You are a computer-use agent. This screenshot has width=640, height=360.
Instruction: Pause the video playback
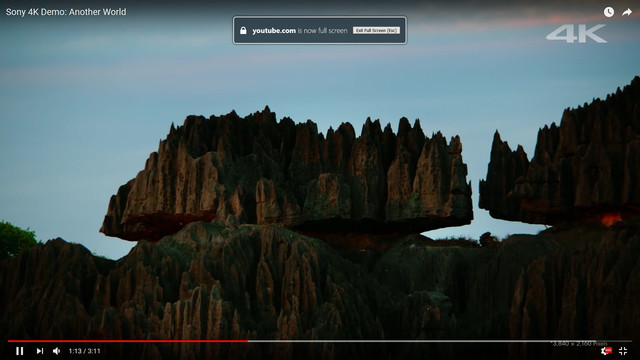pyautogui.click(x=19, y=351)
